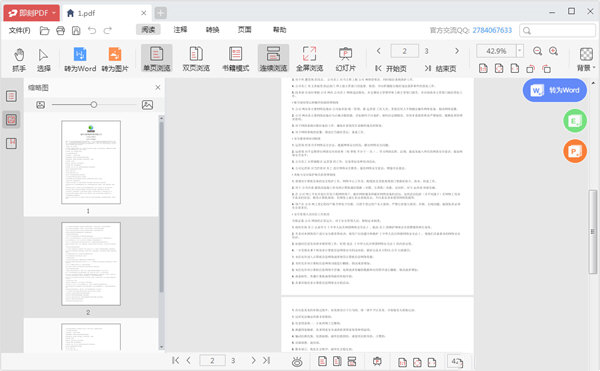
Task: Switch to the Convert (转换) tab
Action: pyautogui.click(x=212, y=29)
